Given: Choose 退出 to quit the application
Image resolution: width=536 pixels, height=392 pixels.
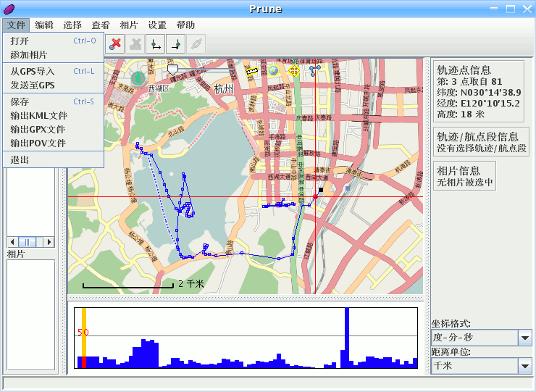Looking at the screenshot, I should tap(20, 160).
